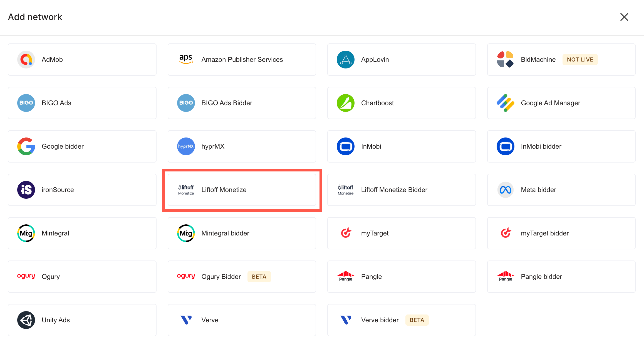
Task: Select the Ogury network name text
Action: [51, 277]
